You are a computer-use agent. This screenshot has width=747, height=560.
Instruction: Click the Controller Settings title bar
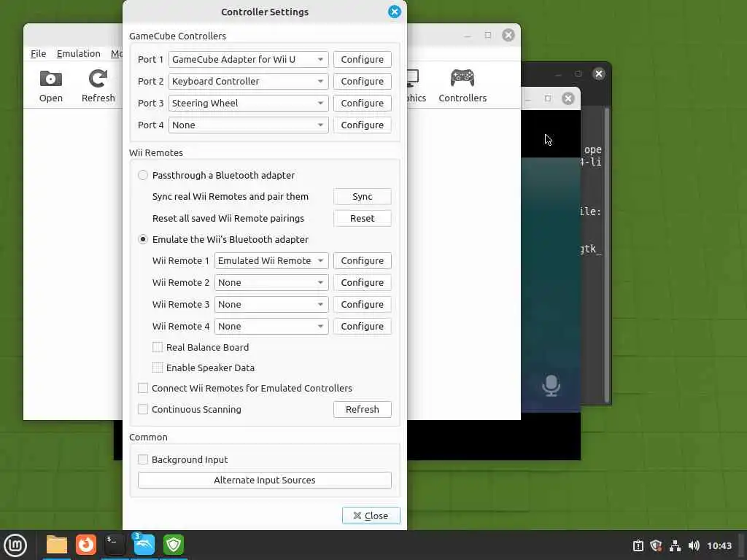click(x=264, y=12)
